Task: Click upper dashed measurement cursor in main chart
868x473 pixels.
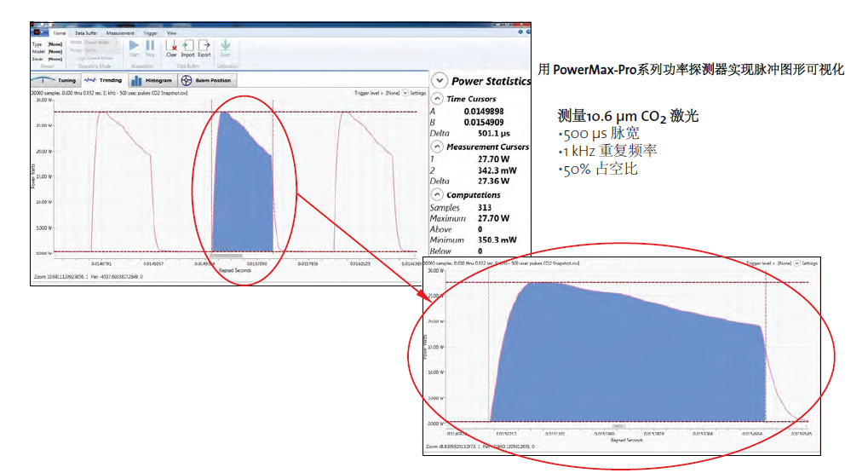Action: pyautogui.click(x=235, y=112)
